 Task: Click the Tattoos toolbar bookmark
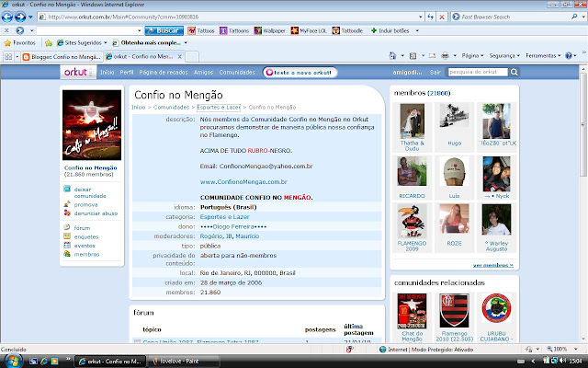click(x=201, y=30)
